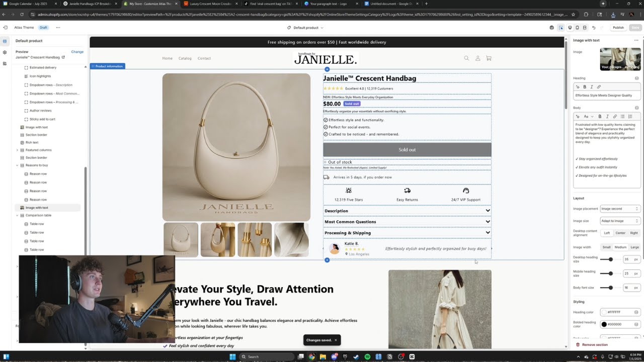The height and width of the screenshot is (362, 644).
Task: Click Italic in the Body editor toolbar
Action: pyautogui.click(x=607, y=116)
